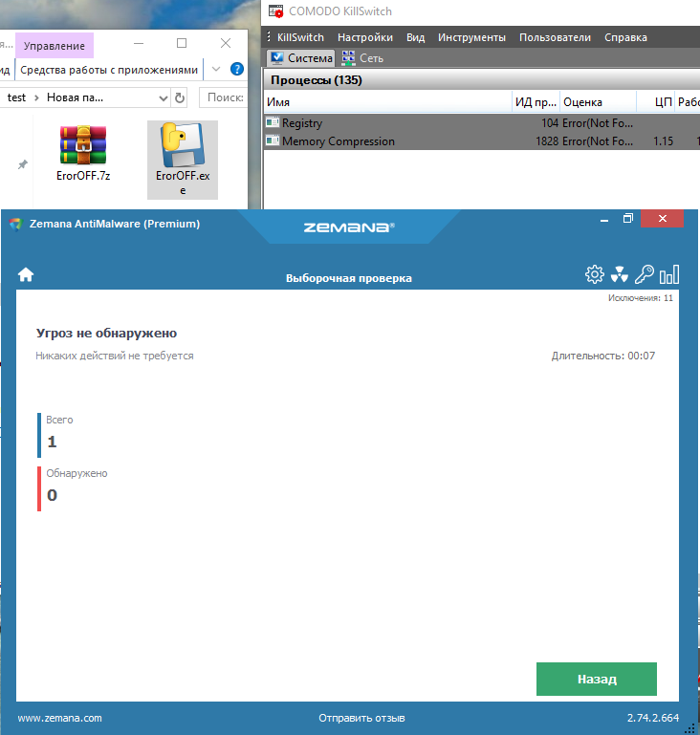
Task: Refresh the Explorer folder view
Action: [180, 97]
